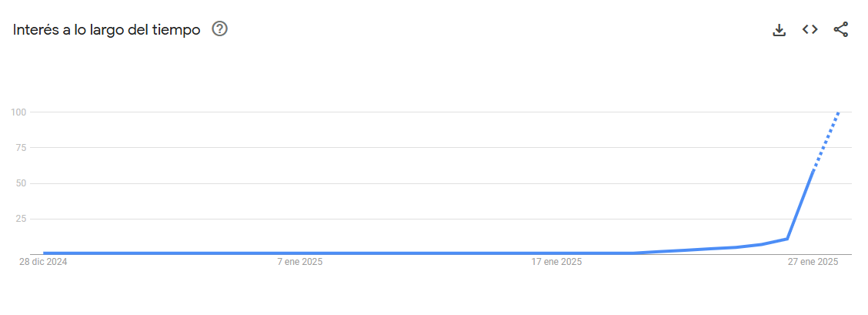The image size is (868, 315).
Task: Click the blue line above "7 ene 2025"
Action: (300, 253)
